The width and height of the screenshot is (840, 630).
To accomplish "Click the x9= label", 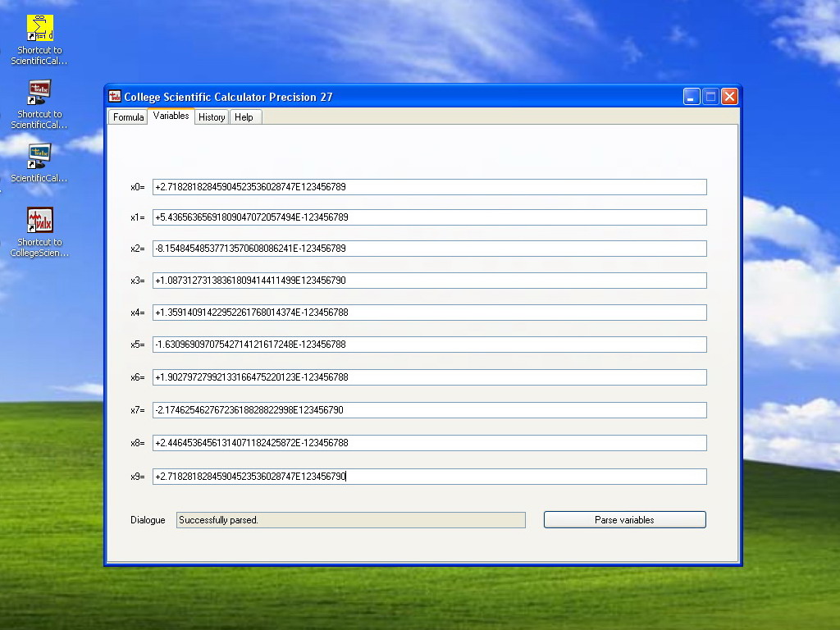I will point(138,477).
